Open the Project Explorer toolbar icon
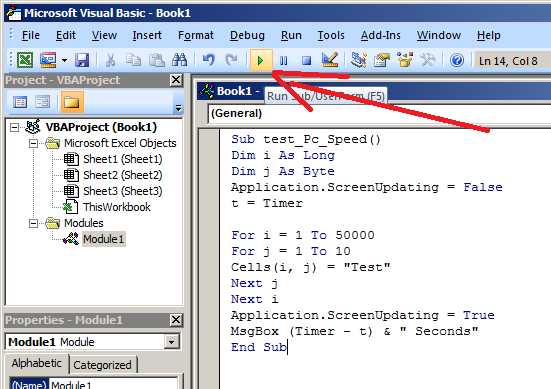Viewport: 551px width, 389px height. point(359,60)
